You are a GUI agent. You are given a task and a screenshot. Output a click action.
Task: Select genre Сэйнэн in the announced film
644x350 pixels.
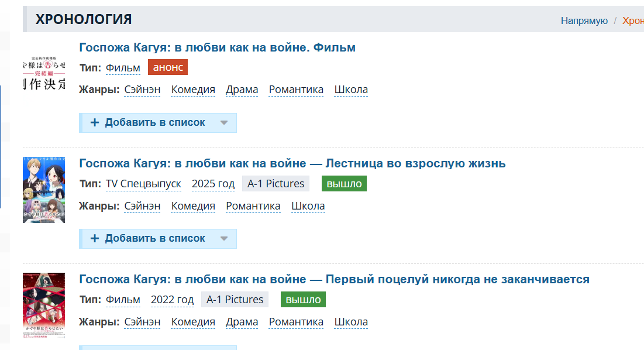[143, 90]
